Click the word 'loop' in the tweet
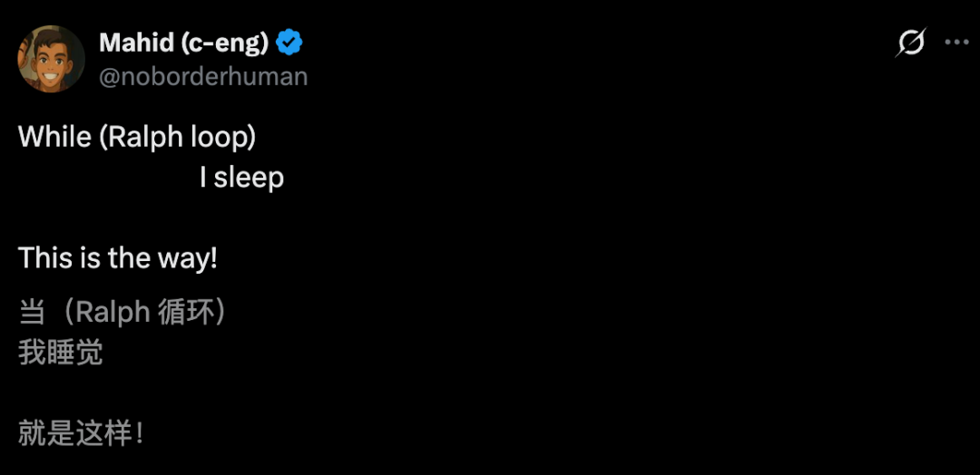 pos(223,137)
